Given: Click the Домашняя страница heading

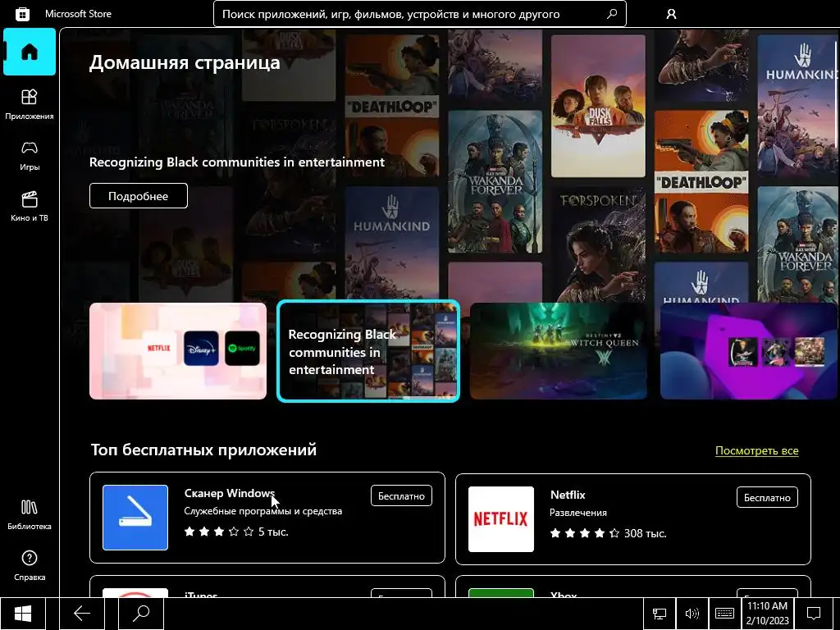Looking at the screenshot, I should [185, 62].
